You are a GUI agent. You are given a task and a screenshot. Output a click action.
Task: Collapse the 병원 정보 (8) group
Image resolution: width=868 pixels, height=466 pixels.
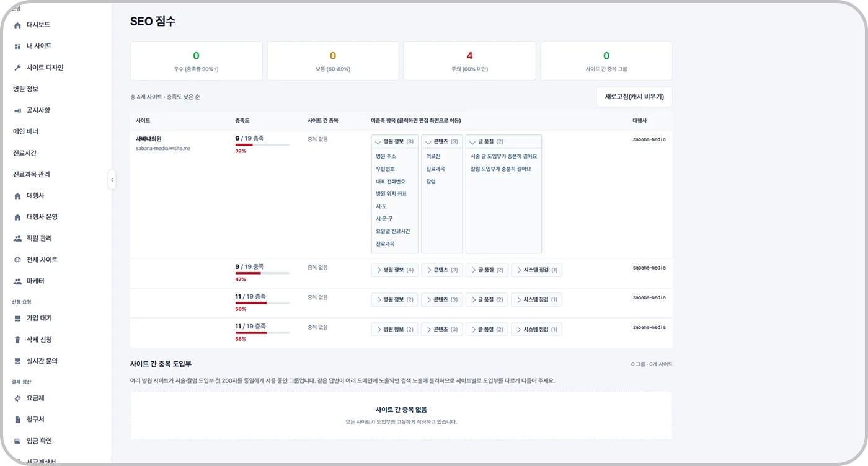coord(395,142)
